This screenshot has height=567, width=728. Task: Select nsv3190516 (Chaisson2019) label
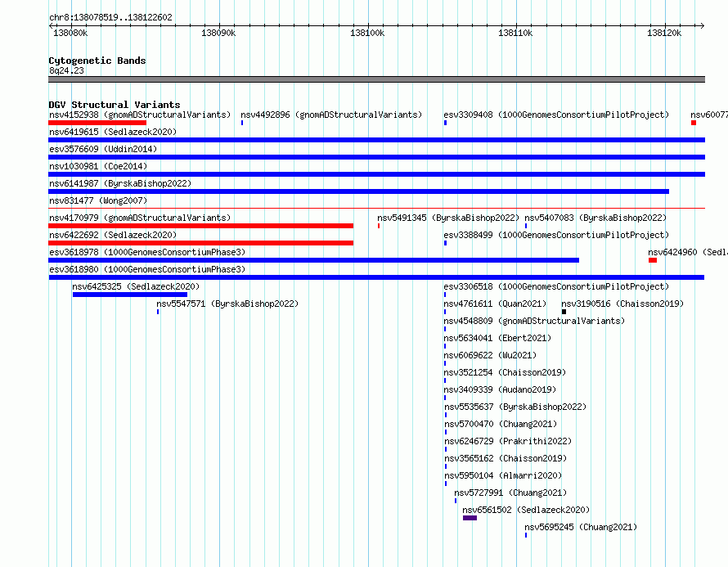(x=622, y=304)
